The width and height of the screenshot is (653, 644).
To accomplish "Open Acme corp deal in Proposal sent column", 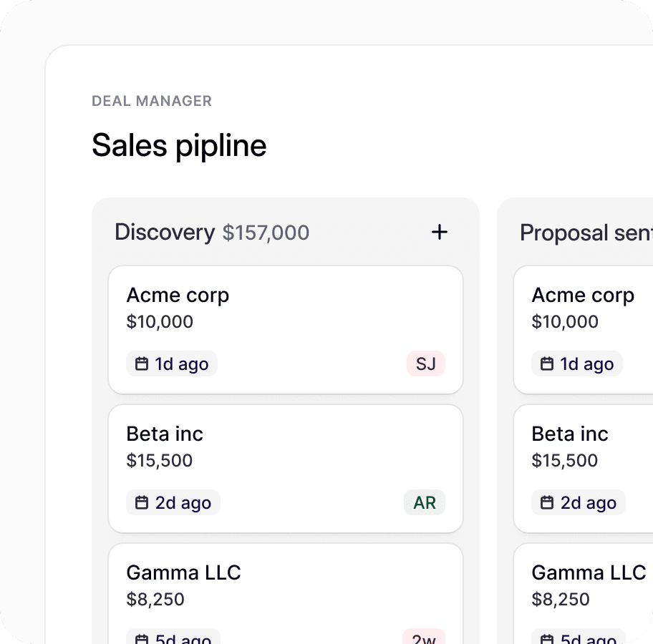I will [x=583, y=295].
